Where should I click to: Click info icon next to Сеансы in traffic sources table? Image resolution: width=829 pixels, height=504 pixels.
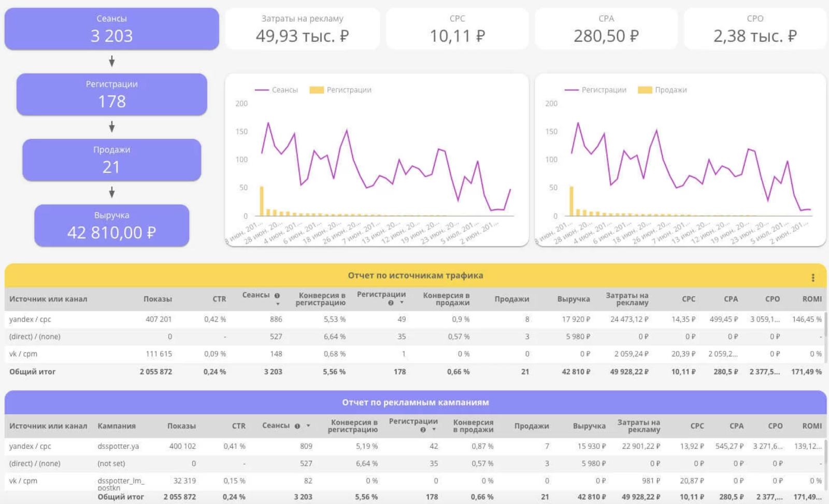(x=277, y=296)
